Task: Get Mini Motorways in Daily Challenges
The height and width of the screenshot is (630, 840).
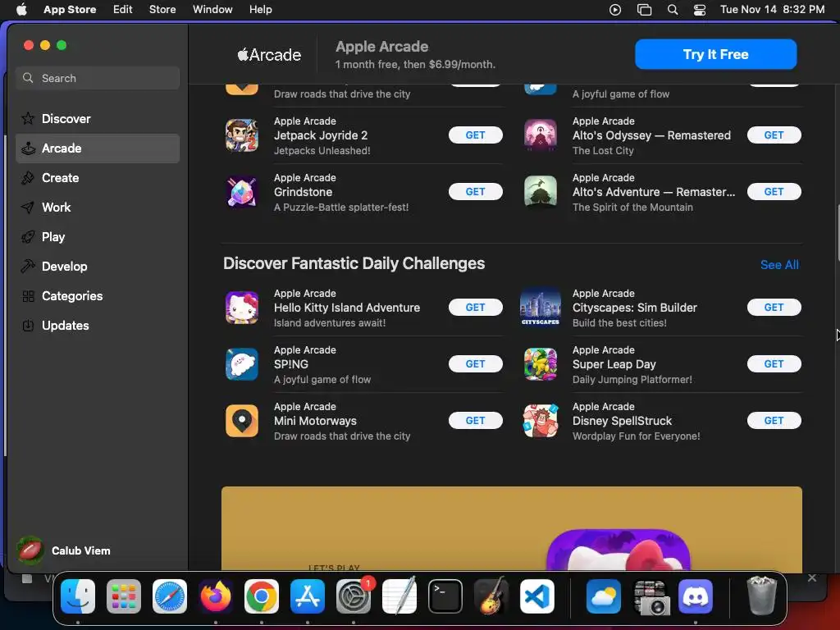Action: (x=475, y=421)
